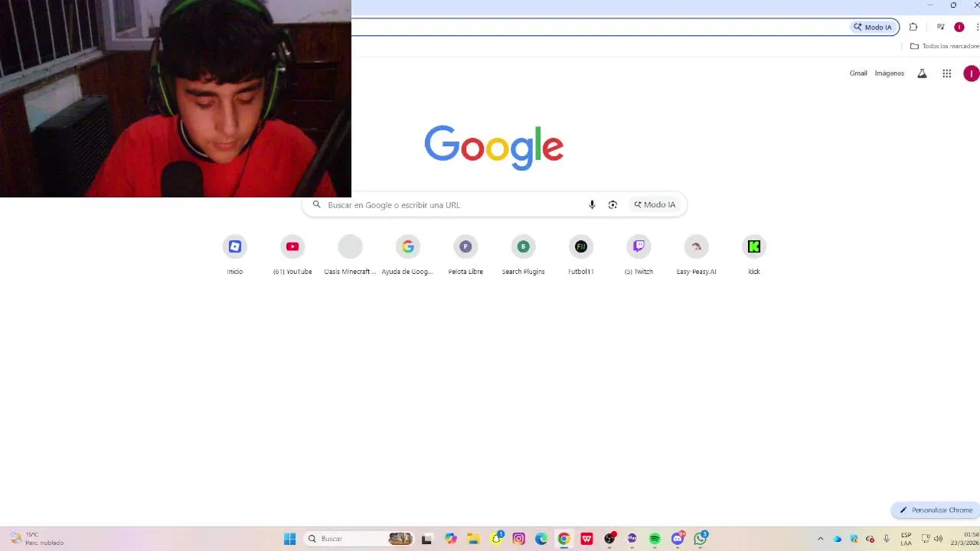
Task: Open the network tray icon
Action: pyautogui.click(x=926, y=539)
